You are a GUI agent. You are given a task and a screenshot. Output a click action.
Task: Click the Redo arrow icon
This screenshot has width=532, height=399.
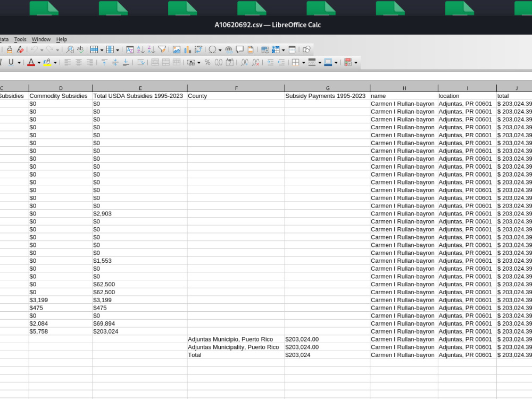(50, 50)
